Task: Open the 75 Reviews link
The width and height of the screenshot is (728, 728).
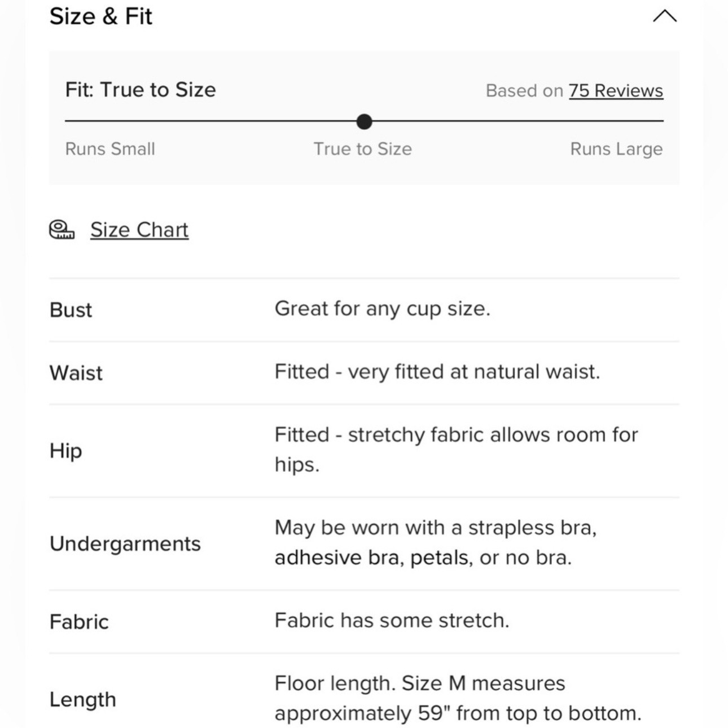Action: pos(616,91)
